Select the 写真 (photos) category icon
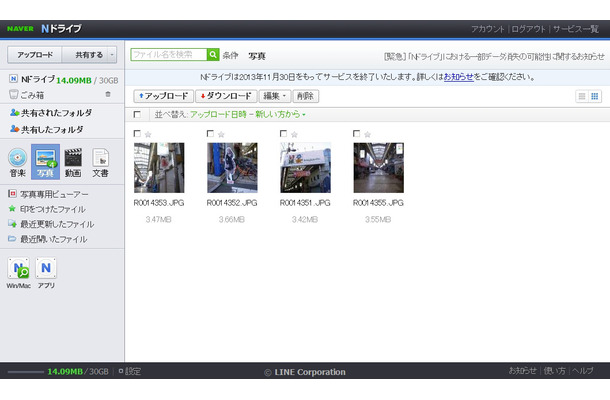This screenshot has height=400, width=610. tap(46, 162)
